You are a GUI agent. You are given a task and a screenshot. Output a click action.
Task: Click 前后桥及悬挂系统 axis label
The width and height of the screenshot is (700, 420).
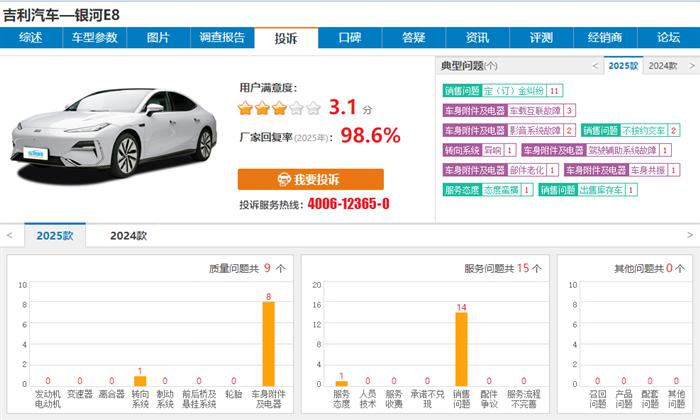pos(199,399)
